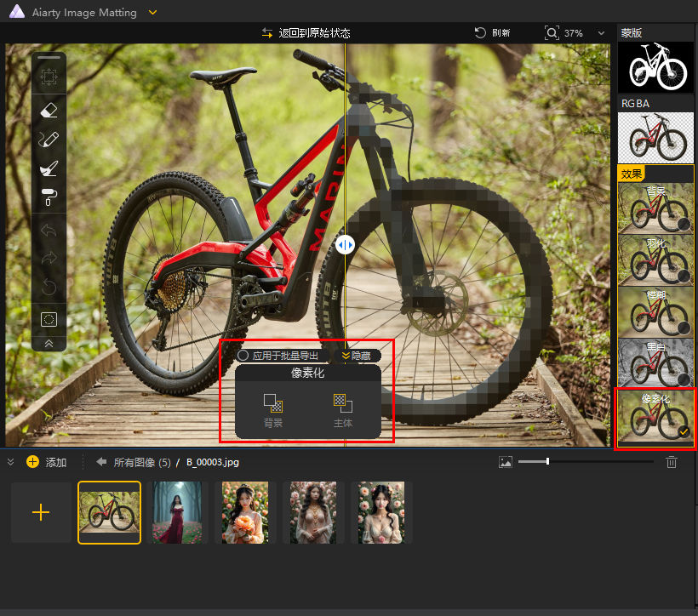Click the mask overlay square icon in toolbar

coord(49,319)
